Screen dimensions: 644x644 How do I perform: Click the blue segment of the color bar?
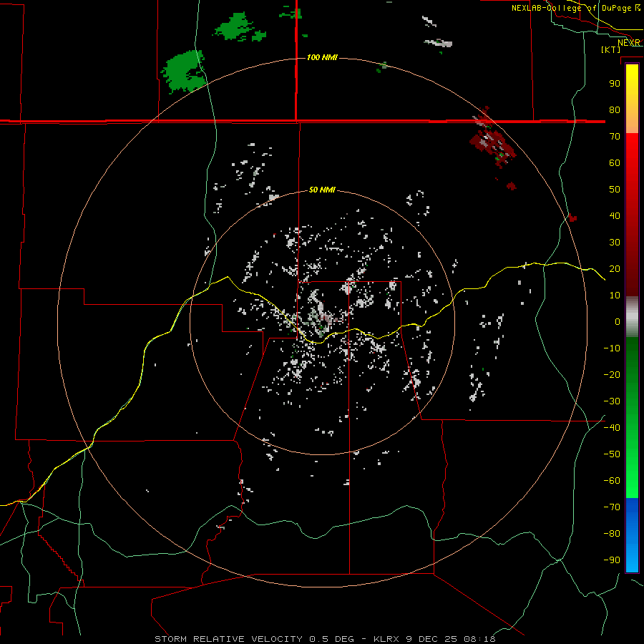click(632, 535)
